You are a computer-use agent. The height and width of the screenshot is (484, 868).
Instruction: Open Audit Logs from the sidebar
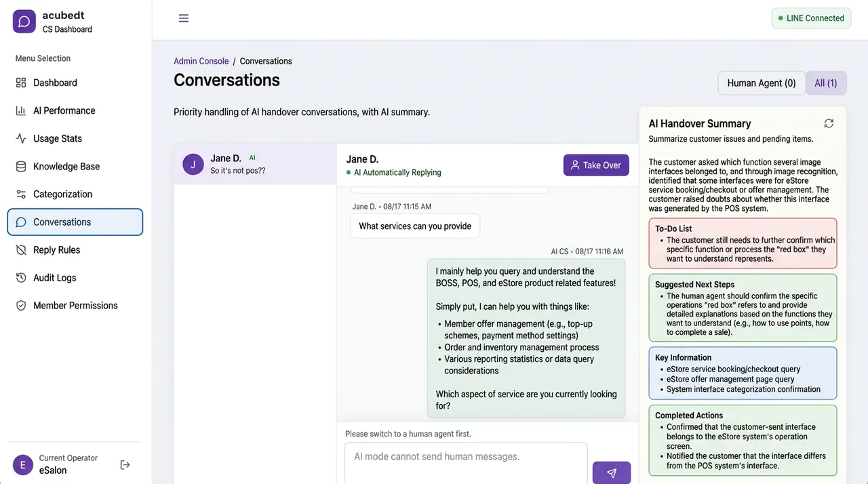point(75,277)
